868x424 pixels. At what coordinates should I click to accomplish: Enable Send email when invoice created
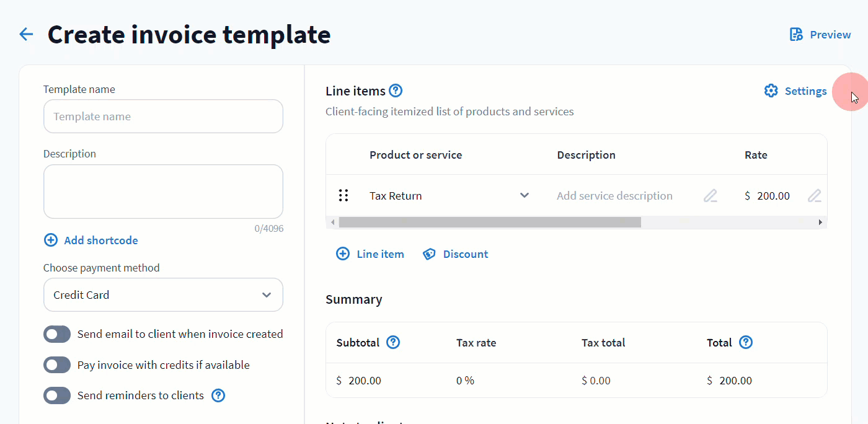(x=57, y=334)
